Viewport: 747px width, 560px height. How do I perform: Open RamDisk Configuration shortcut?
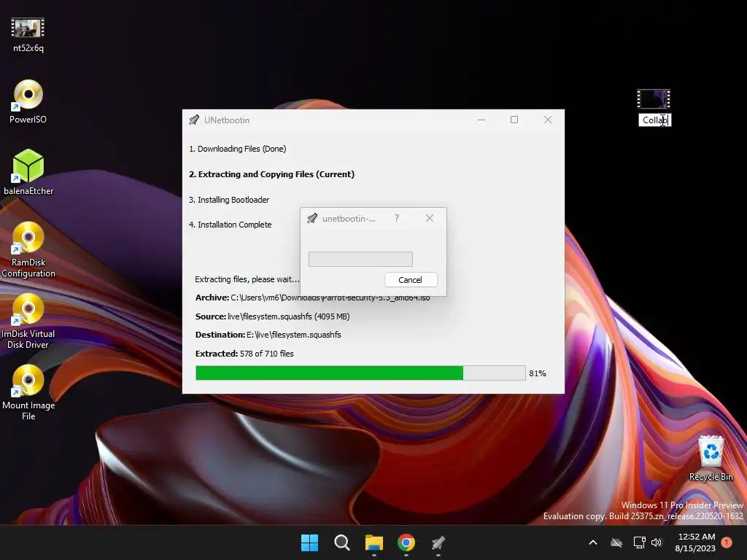pos(28,249)
